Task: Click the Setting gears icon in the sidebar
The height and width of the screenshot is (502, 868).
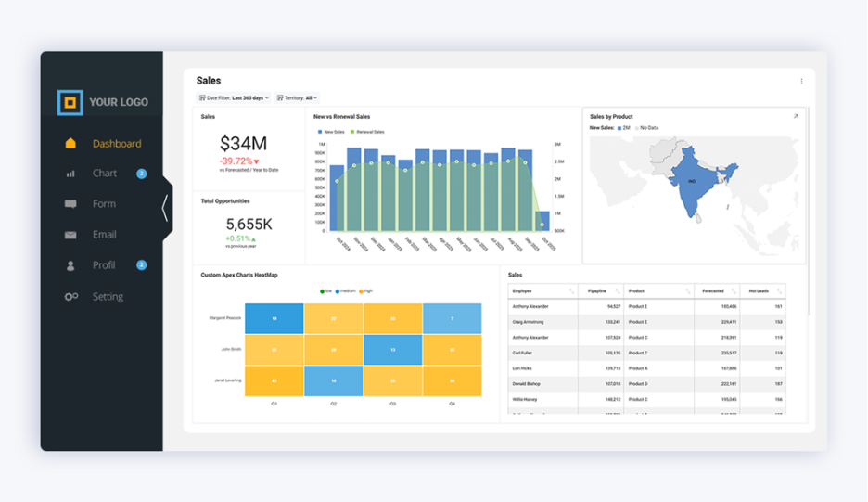Action: click(x=70, y=297)
